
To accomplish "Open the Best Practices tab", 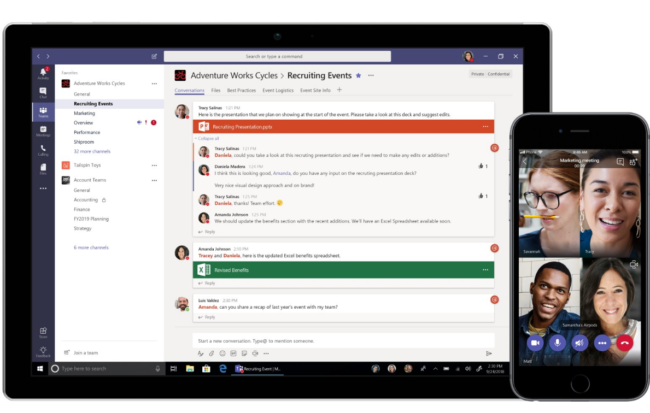I will [x=241, y=90].
